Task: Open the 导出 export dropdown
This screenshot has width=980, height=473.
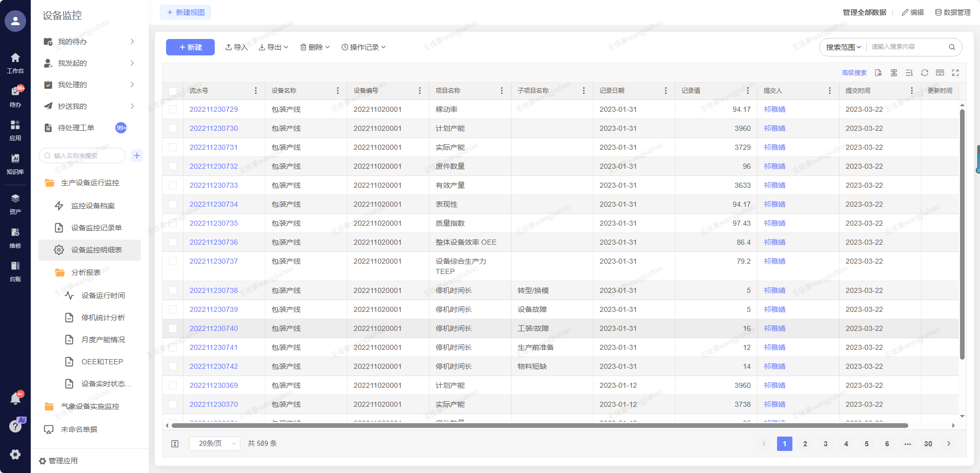Action: click(x=273, y=47)
